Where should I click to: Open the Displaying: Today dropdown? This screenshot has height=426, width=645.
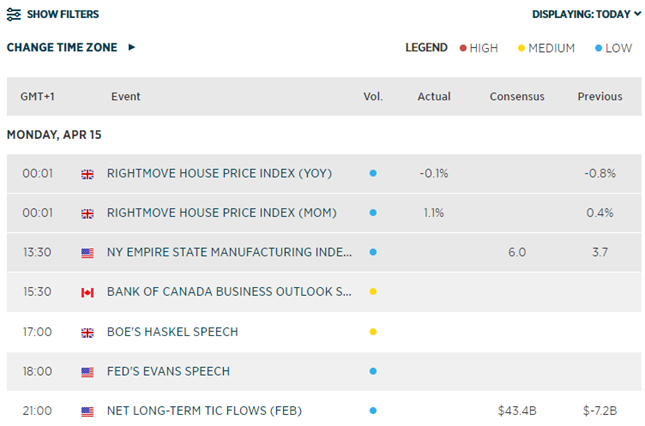[587, 15]
